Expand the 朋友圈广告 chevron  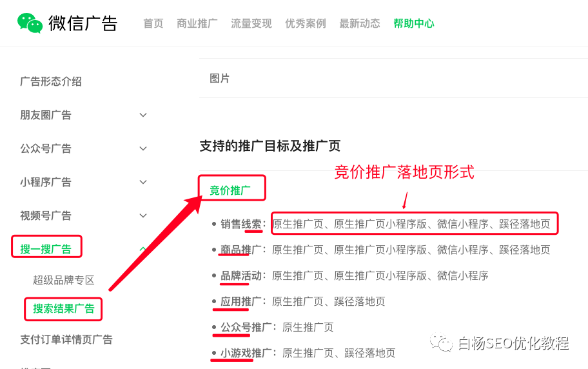[143, 115]
